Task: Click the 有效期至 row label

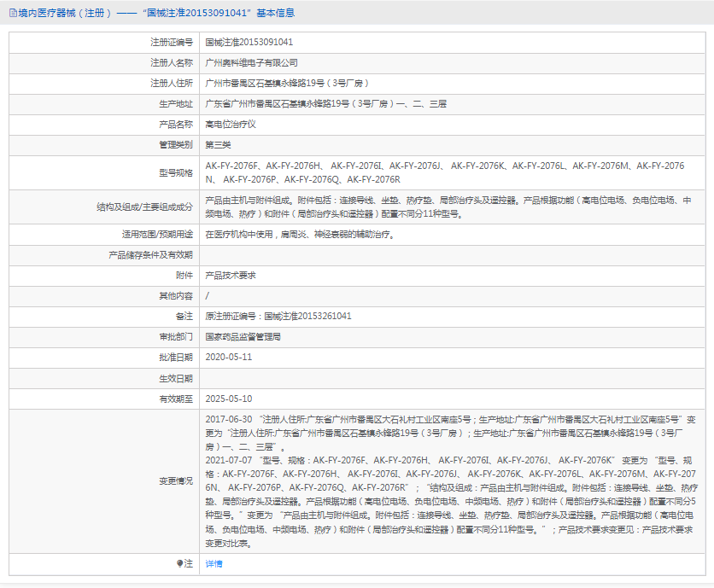Action: pyautogui.click(x=176, y=399)
